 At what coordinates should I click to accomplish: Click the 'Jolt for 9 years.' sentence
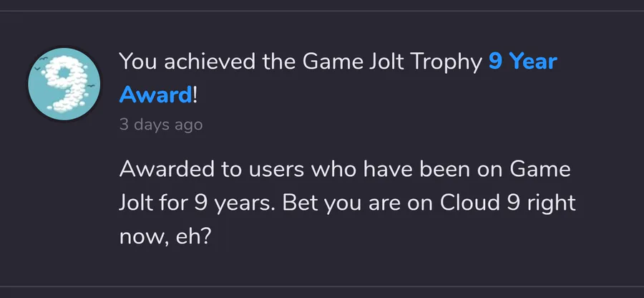197,204
